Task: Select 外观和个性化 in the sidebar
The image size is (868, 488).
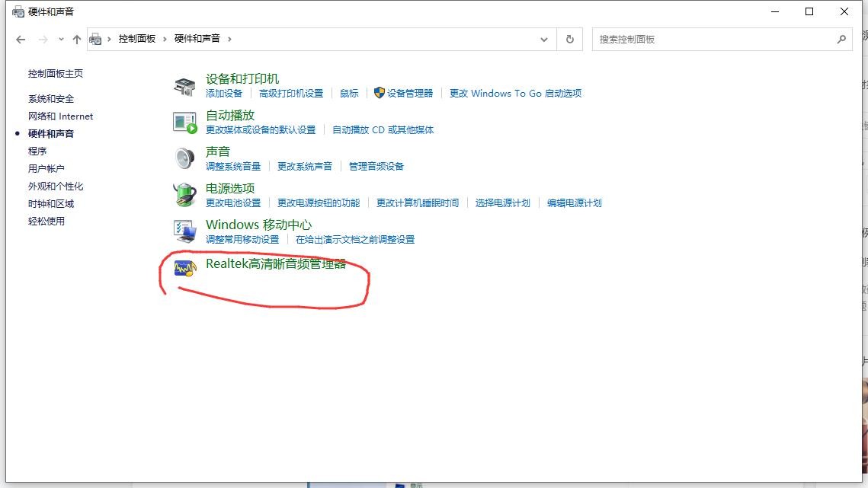Action: click(56, 186)
